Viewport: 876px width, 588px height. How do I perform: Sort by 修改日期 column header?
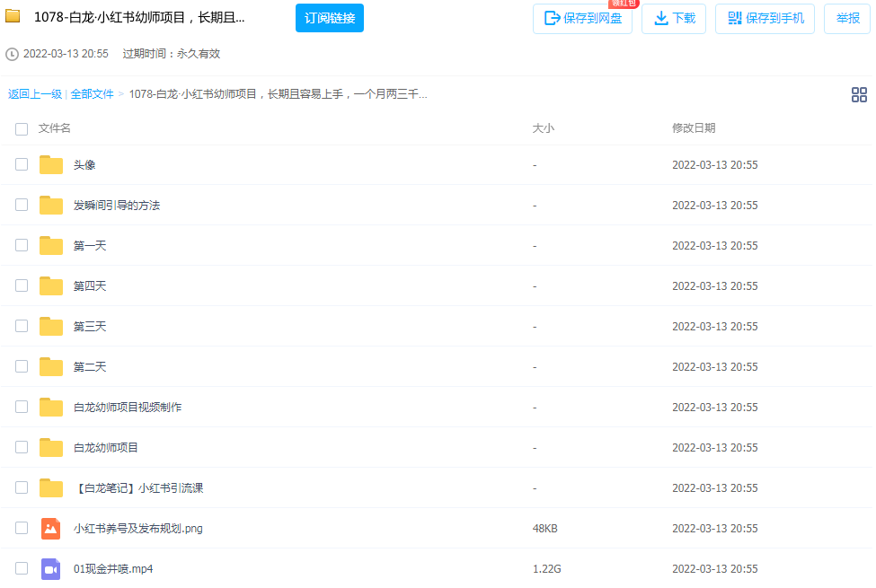coord(694,128)
